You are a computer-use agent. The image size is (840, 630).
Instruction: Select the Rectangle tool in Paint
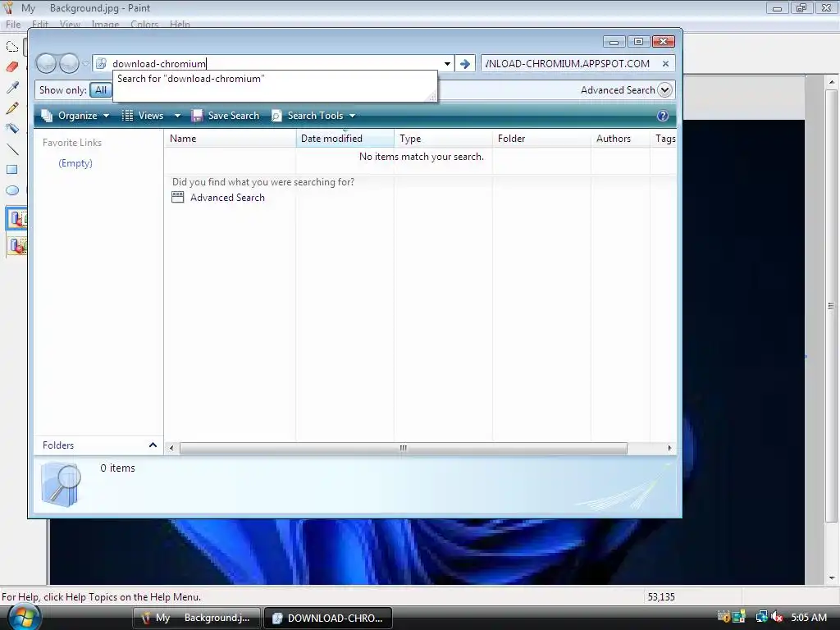pos(11,170)
